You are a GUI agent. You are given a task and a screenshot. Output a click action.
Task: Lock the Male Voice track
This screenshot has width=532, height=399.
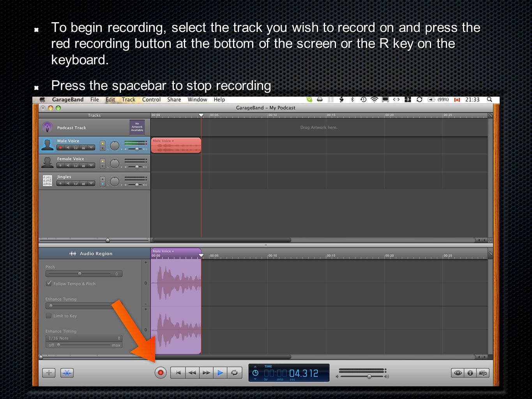point(83,148)
